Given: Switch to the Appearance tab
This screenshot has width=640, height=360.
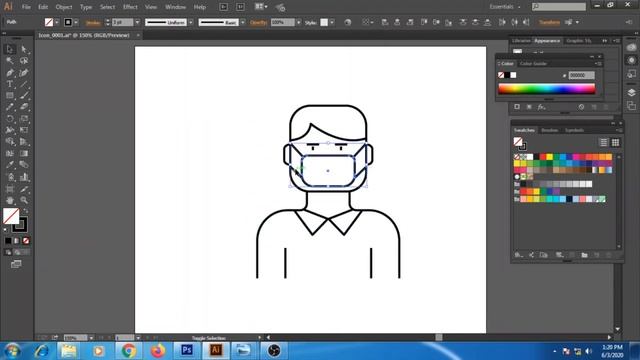Looking at the screenshot, I should pos(547,41).
